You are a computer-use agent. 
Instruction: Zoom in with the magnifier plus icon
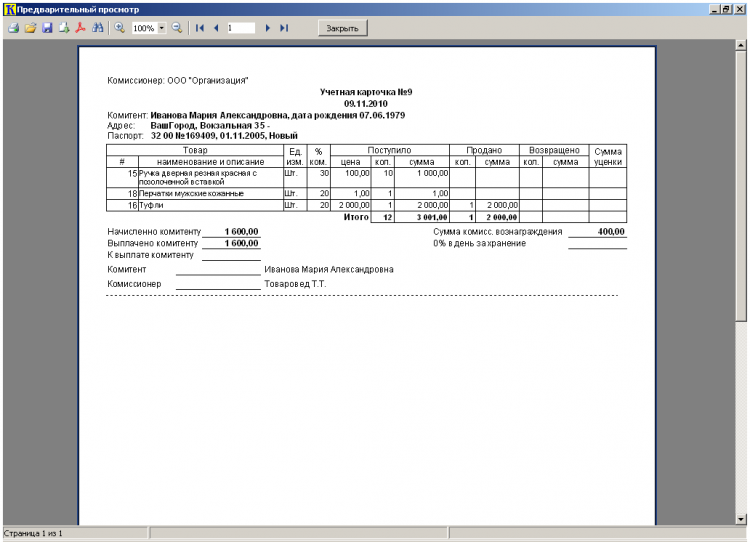(x=120, y=28)
